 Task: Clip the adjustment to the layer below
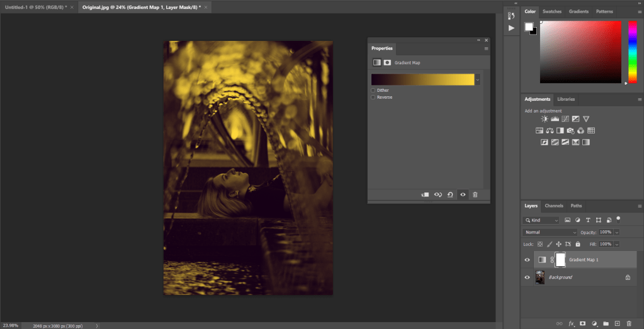click(425, 195)
